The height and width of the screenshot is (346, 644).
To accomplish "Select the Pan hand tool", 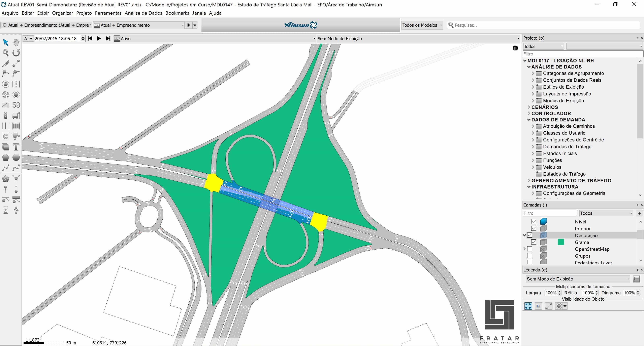I will point(16,42).
